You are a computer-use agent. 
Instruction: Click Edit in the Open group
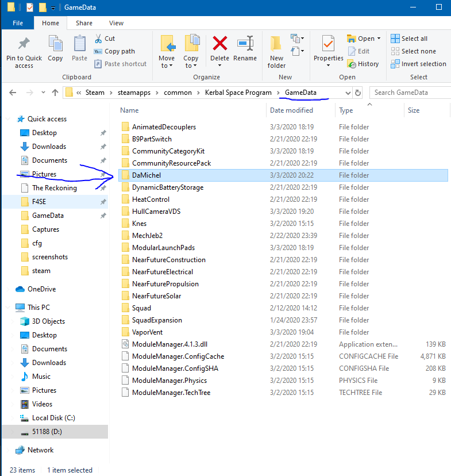tap(359, 51)
